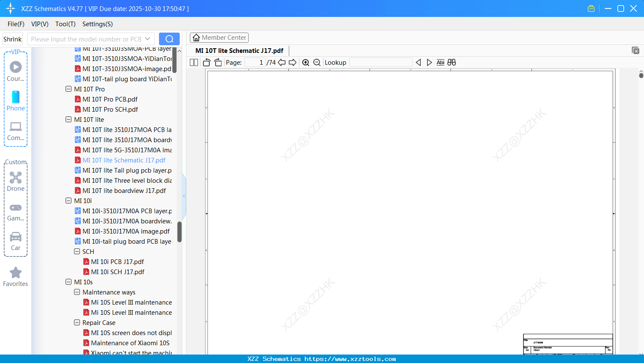Screen dimensions: 644x363
Task: Go to the previous PDF page
Action: [x=282, y=63]
